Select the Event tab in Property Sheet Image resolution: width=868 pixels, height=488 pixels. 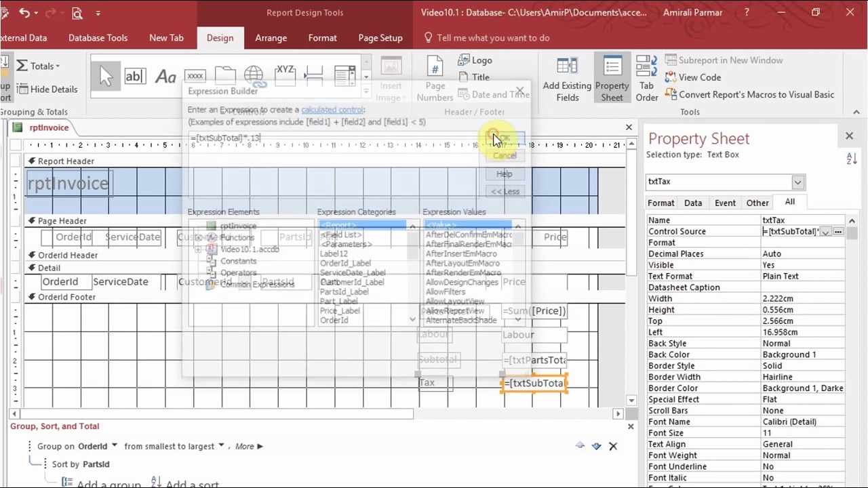point(725,203)
